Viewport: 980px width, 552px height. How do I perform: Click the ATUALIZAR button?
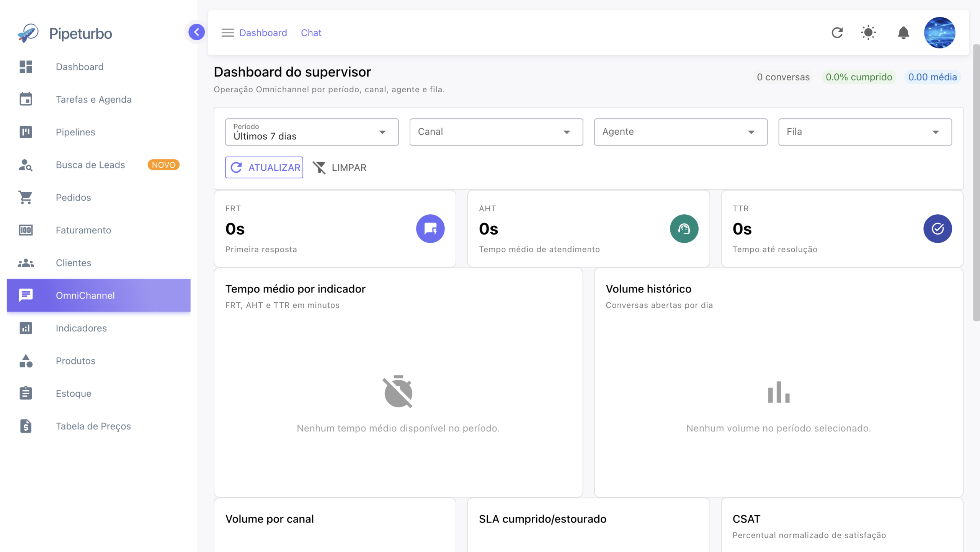[264, 167]
